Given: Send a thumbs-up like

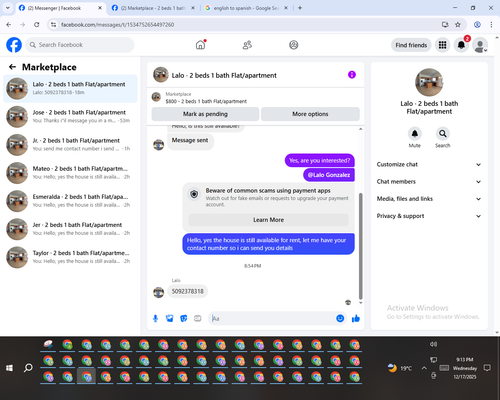Looking at the screenshot, I should (x=356, y=318).
